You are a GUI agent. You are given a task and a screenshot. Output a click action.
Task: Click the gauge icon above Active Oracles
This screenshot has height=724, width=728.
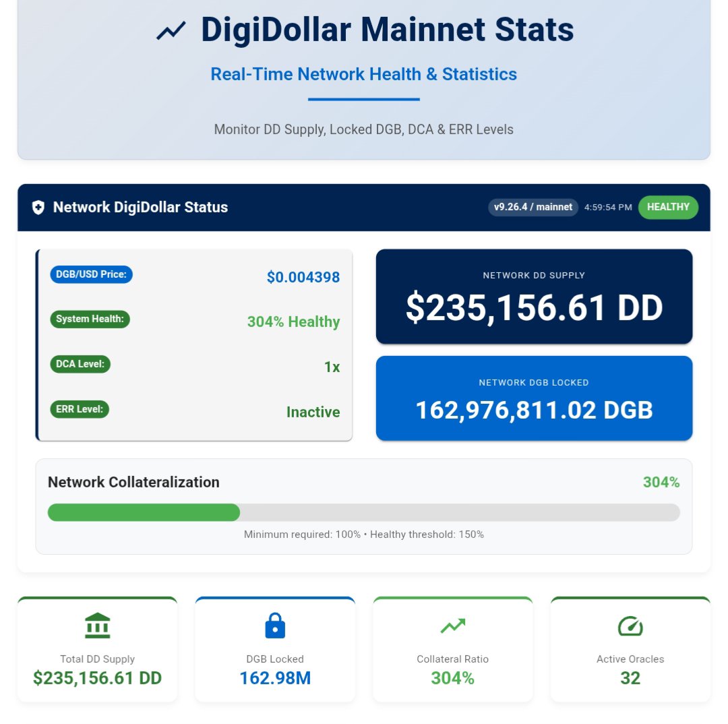[x=630, y=626]
